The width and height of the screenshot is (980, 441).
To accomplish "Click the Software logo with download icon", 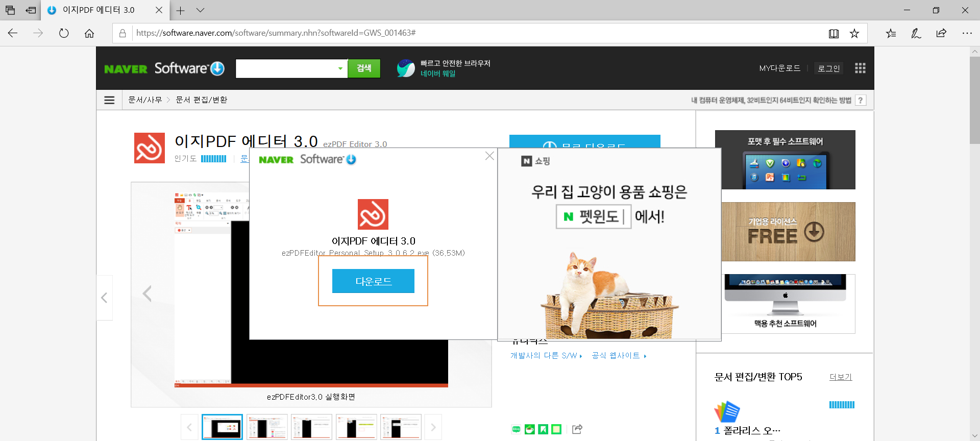I will [x=189, y=68].
